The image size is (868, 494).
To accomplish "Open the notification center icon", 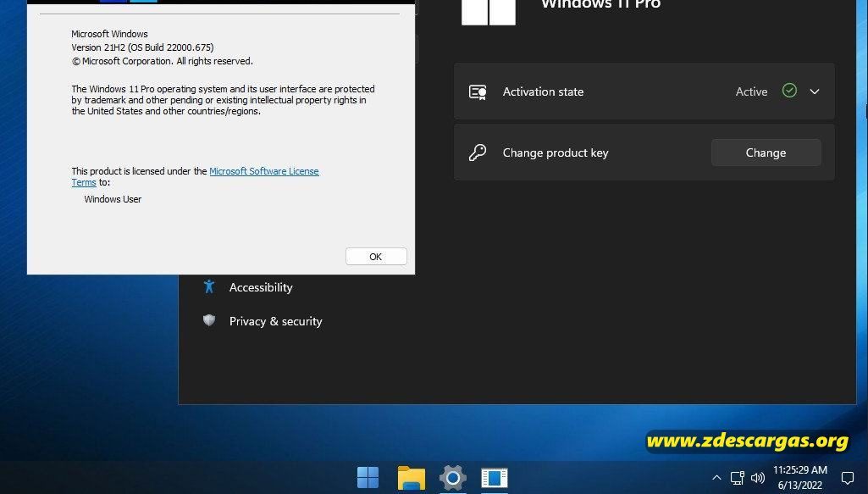I will click(847, 477).
